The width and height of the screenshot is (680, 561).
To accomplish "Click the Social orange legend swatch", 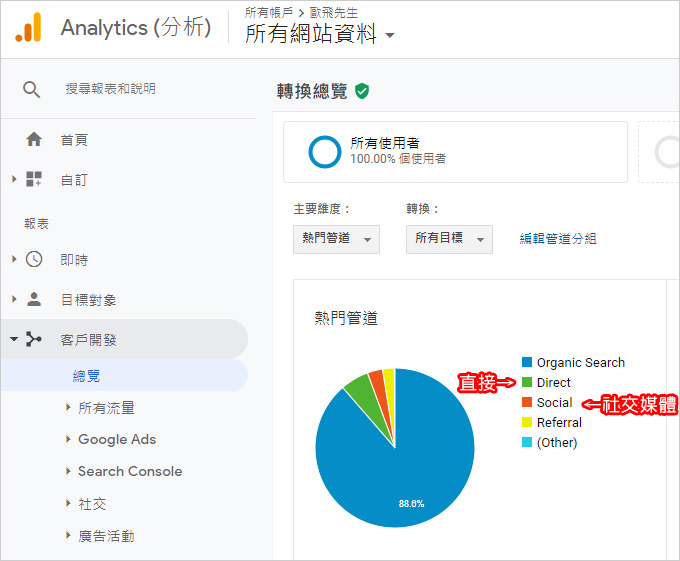I will (527, 402).
